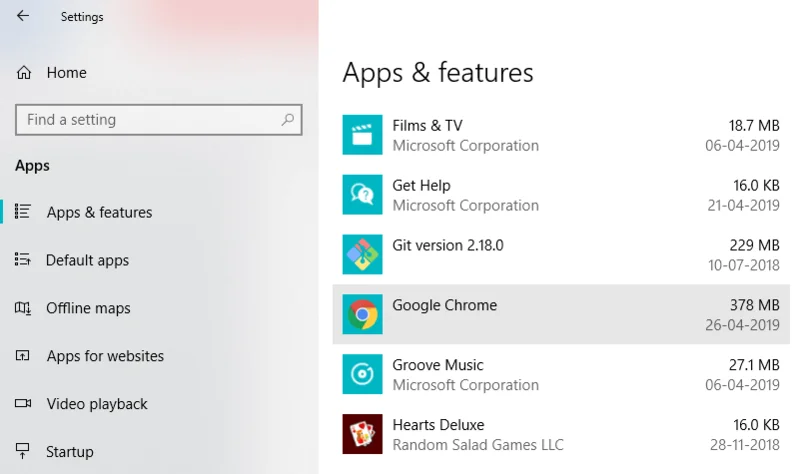Image resolution: width=800 pixels, height=474 pixels.
Task: Click the Video playback camera icon
Action: click(22, 403)
